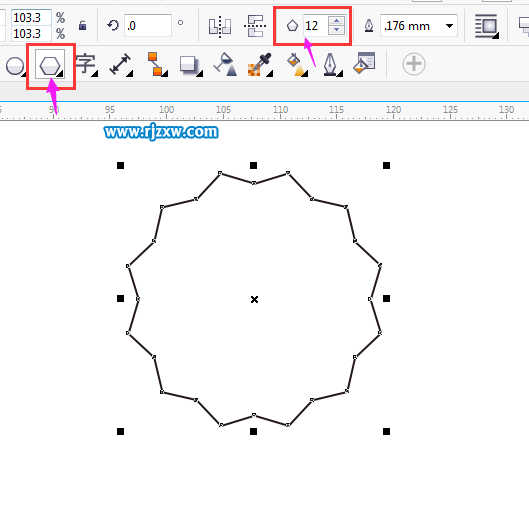Click the polygon sides number field

pos(315,26)
